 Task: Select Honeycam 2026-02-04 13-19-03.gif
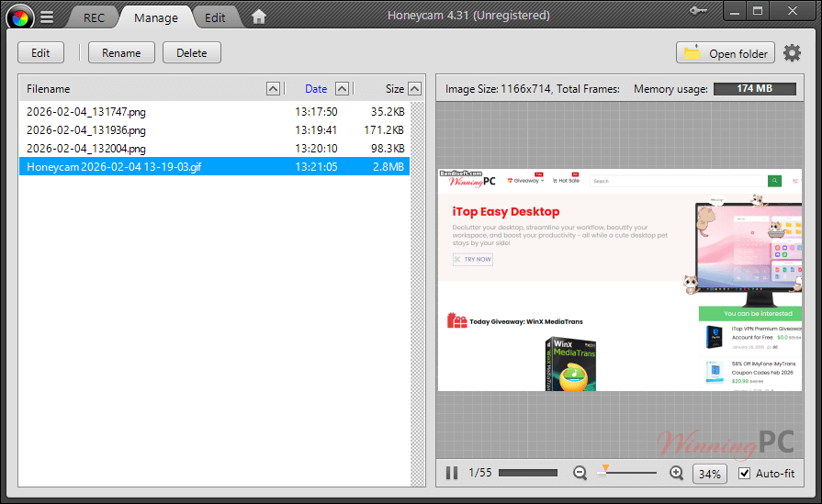[x=214, y=166]
